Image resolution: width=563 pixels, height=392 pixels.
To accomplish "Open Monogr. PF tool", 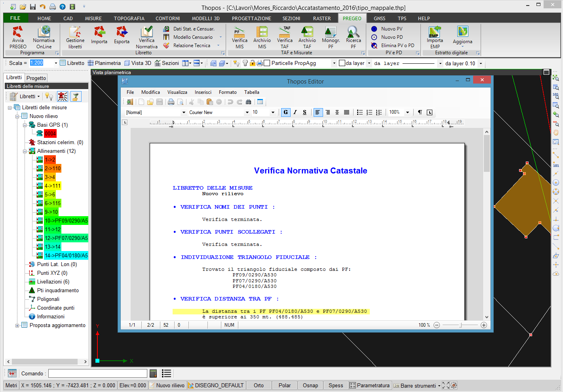I will pos(331,37).
